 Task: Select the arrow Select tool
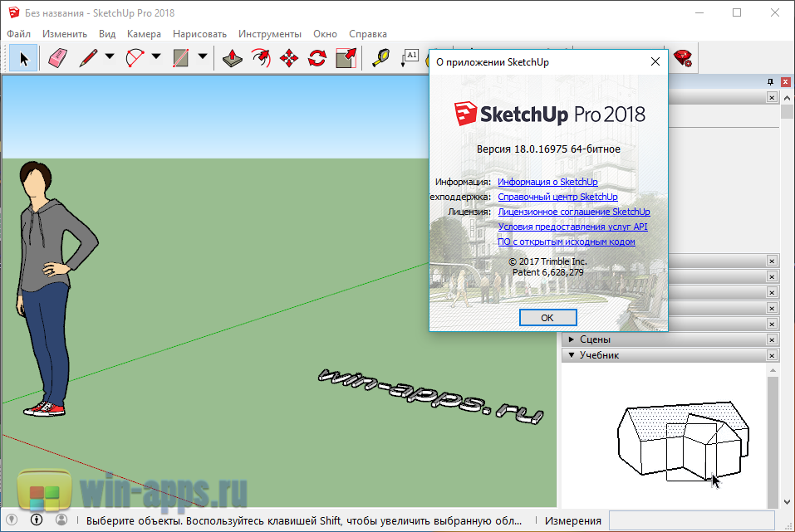click(23, 58)
